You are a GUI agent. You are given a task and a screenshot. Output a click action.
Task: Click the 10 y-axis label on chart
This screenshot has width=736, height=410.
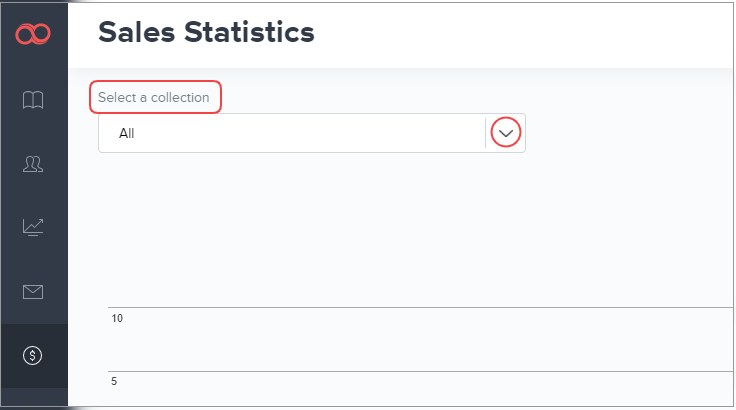tap(117, 318)
